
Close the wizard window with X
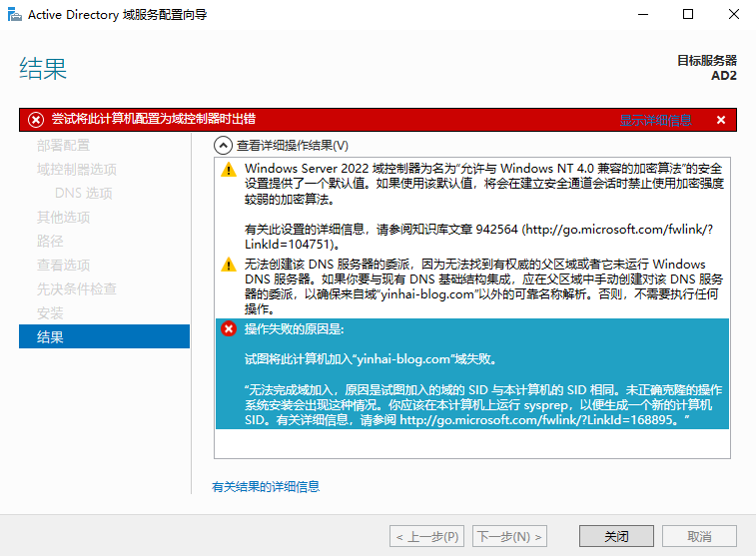(734, 14)
